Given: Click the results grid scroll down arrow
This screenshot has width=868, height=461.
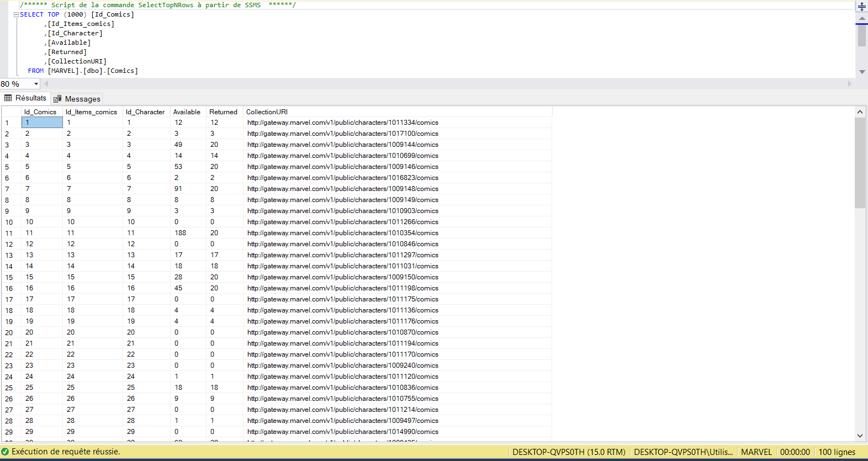Looking at the screenshot, I should click(x=860, y=436).
